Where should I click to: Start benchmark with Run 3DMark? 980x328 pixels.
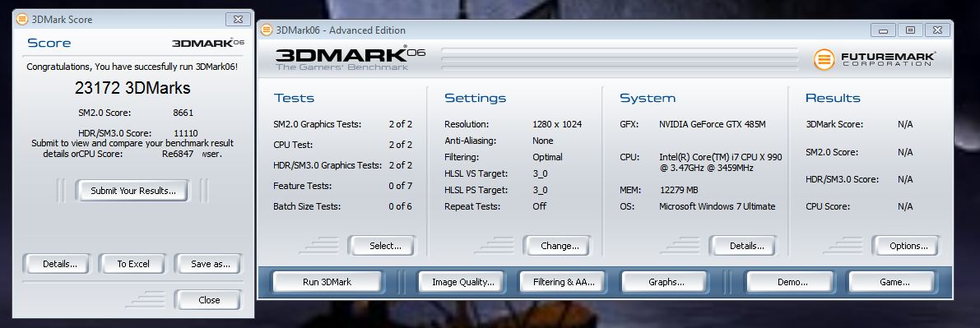click(x=327, y=282)
